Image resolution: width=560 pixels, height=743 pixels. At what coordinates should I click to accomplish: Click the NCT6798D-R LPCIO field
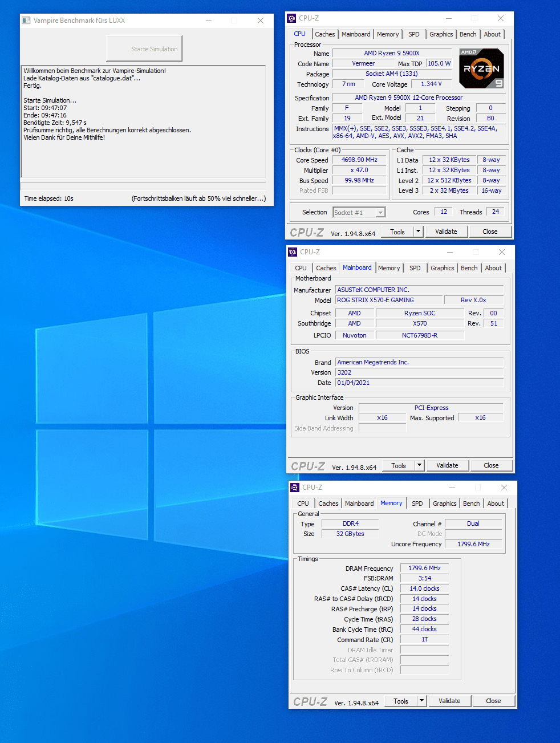pos(420,335)
